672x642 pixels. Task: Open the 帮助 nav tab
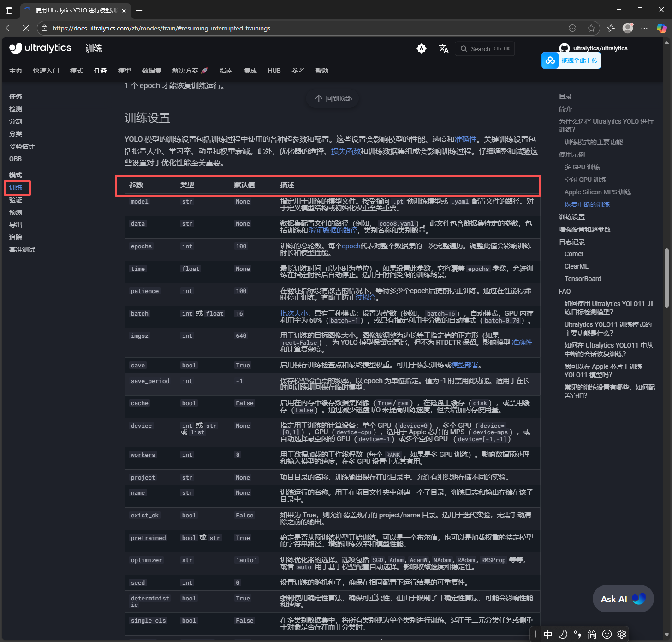322,71
